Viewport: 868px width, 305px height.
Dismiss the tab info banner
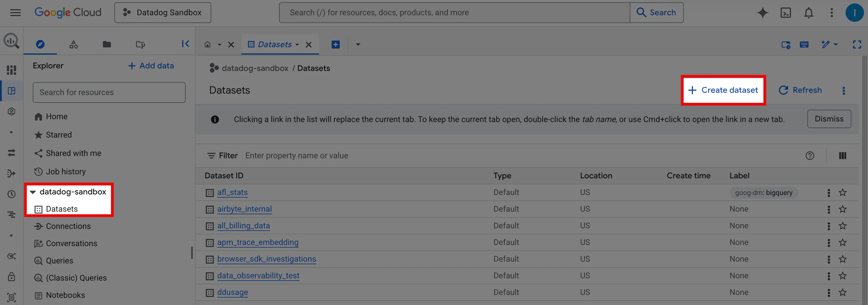(x=829, y=119)
